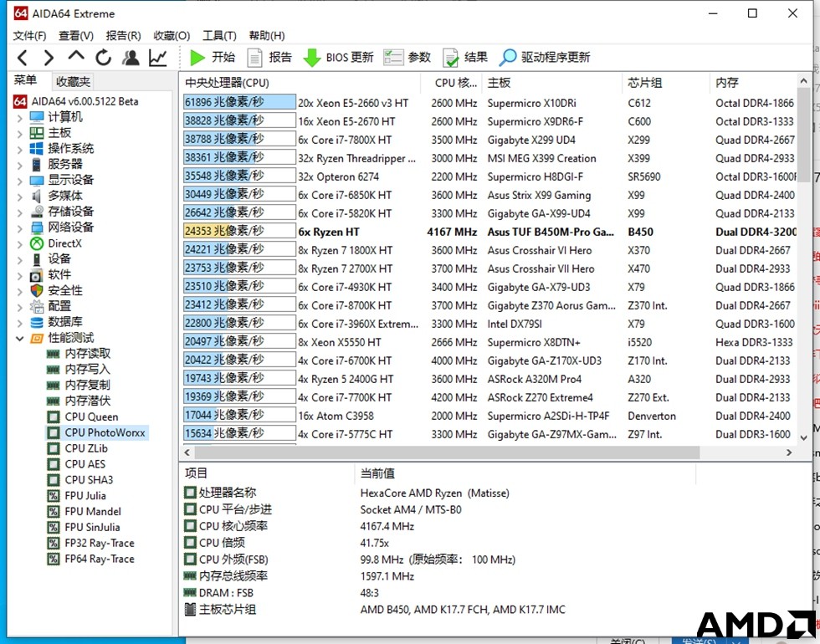The width and height of the screenshot is (820, 644).
Task: Go up one level with the up arrow
Action: (76, 55)
